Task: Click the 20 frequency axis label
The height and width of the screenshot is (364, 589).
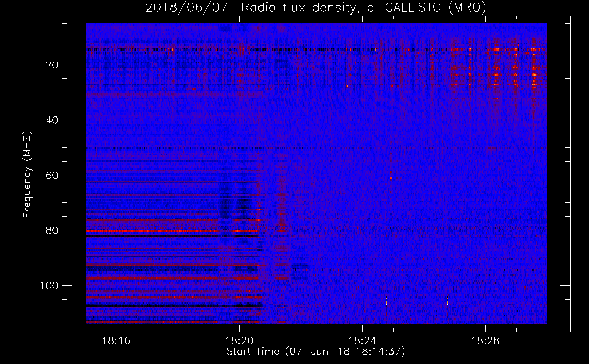Action: coord(52,65)
